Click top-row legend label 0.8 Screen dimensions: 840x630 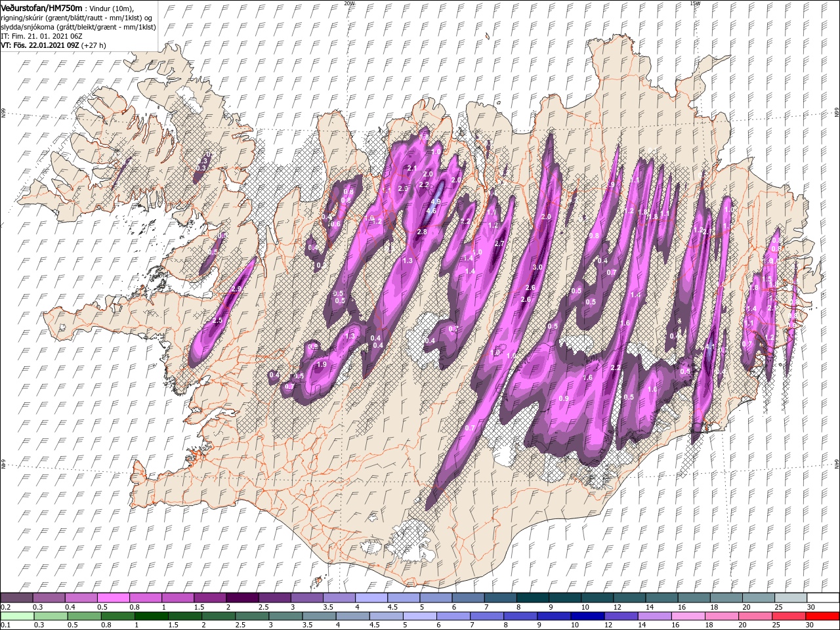(x=135, y=607)
